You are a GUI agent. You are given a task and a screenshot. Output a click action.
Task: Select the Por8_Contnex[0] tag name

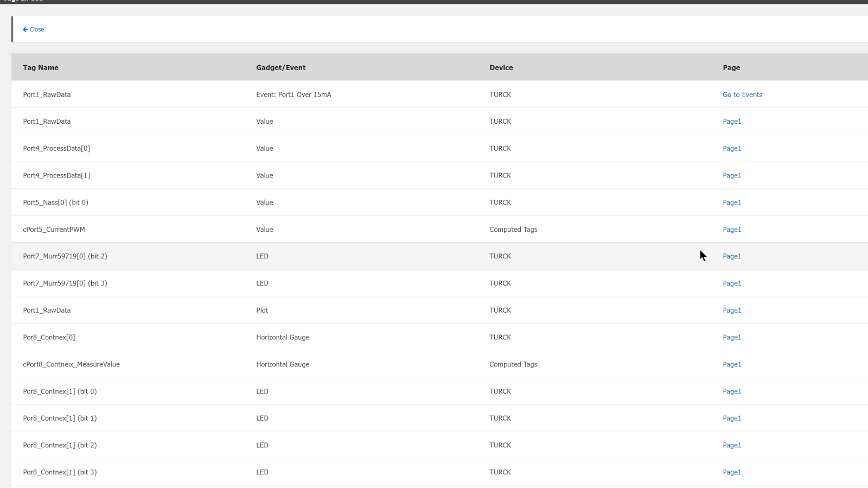point(49,337)
